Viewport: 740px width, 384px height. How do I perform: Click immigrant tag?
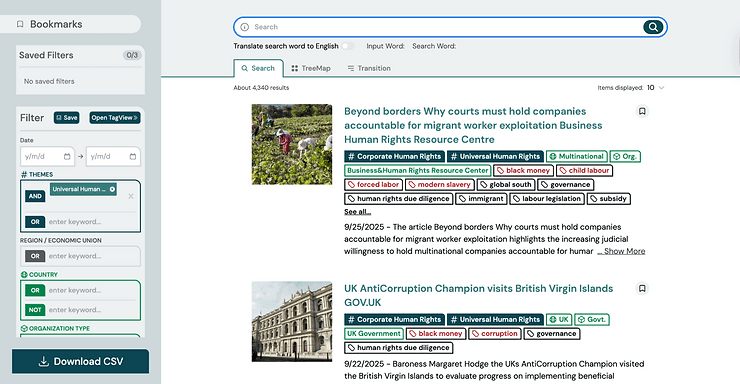click(x=481, y=199)
